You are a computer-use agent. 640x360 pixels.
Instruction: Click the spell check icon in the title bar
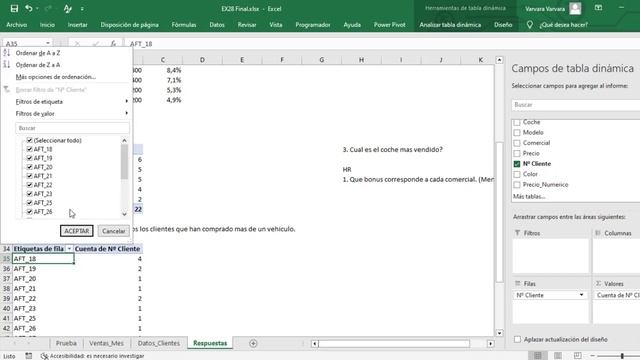[67, 9]
